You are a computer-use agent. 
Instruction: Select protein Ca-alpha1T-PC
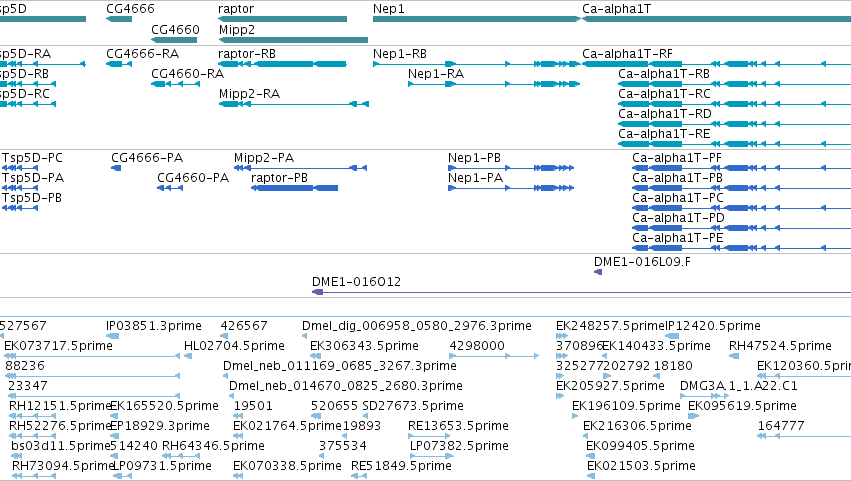tap(678, 198)
